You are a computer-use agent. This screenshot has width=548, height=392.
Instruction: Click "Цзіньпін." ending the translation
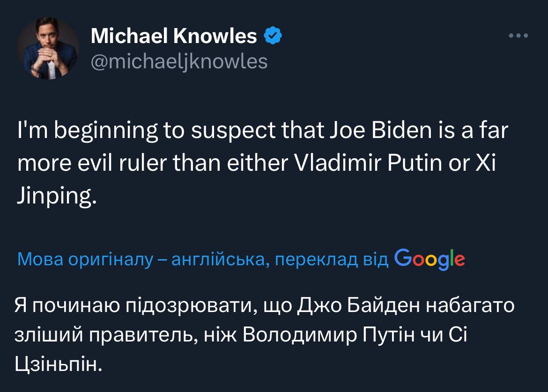tap(58, 362)
